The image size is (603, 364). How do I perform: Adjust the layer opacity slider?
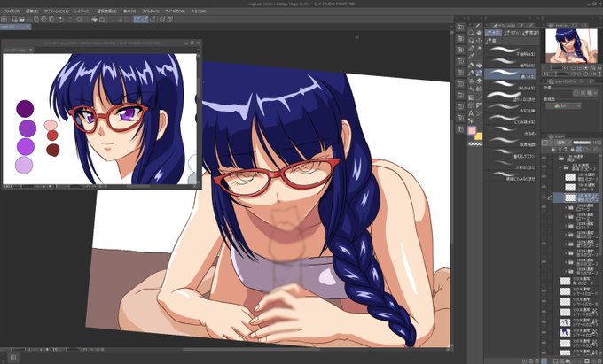(582, 143)
